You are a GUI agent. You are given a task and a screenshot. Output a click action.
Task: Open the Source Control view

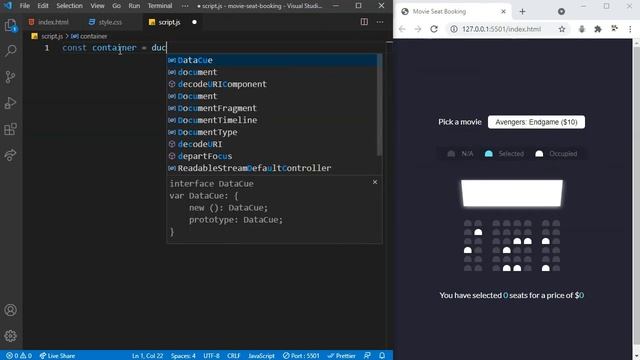point(11,77)
